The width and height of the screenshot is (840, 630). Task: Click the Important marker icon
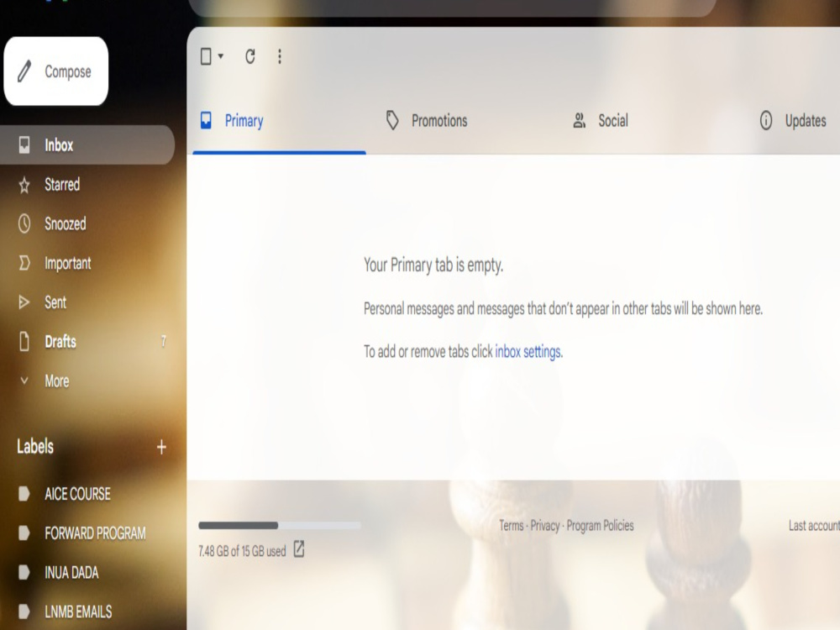[x=24, y=263]
